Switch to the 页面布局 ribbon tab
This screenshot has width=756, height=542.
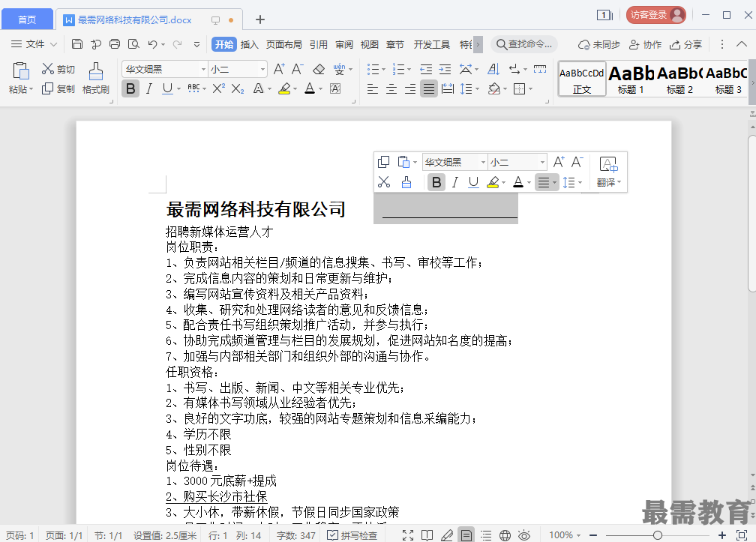[284, 44]
